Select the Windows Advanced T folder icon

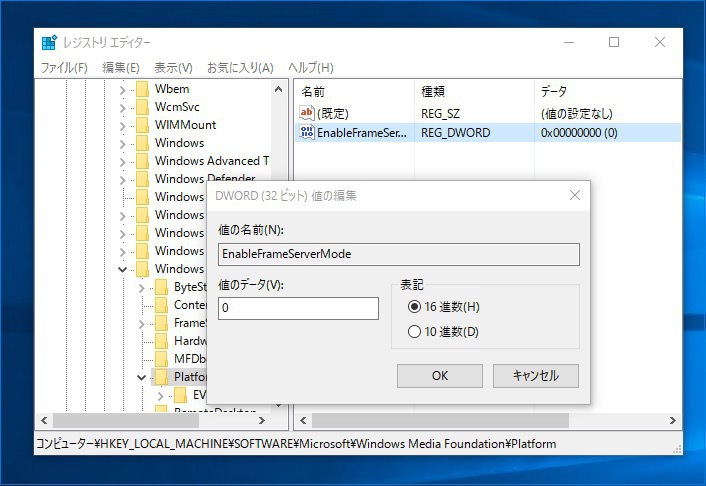click(143, 161)
